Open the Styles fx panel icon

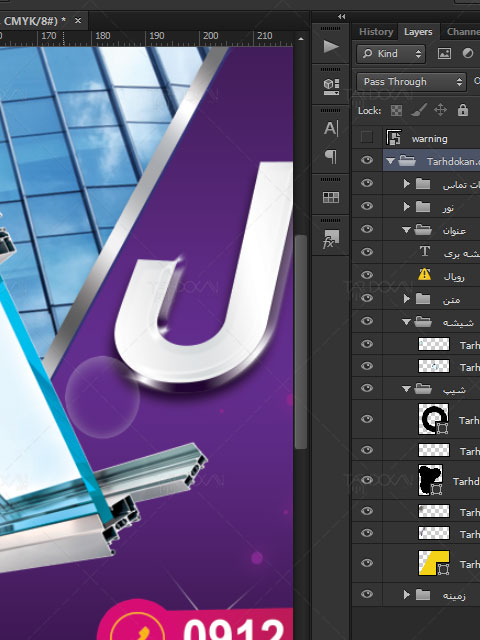pyautogui.click(x=331, y=239)
